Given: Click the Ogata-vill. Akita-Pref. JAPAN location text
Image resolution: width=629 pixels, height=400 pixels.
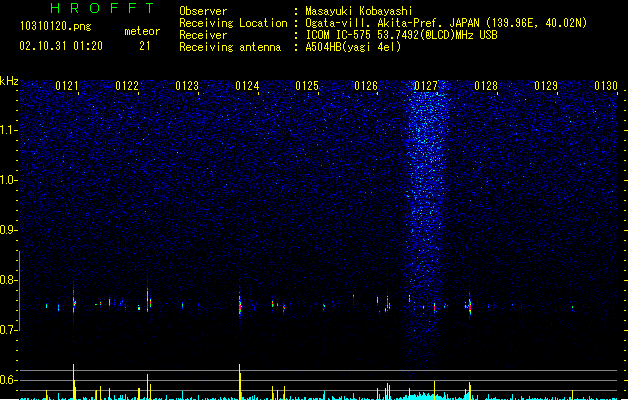Looking at the screenshot, I should click(446, 23).
